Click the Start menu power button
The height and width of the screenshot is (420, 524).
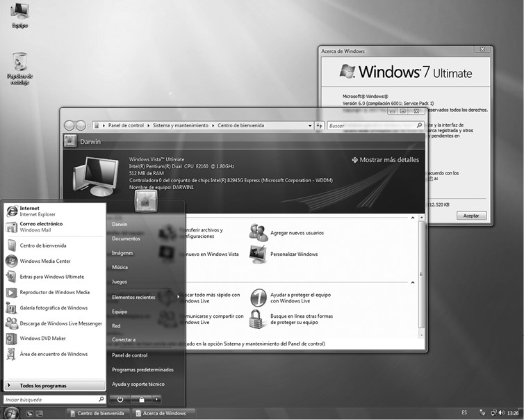120,399
